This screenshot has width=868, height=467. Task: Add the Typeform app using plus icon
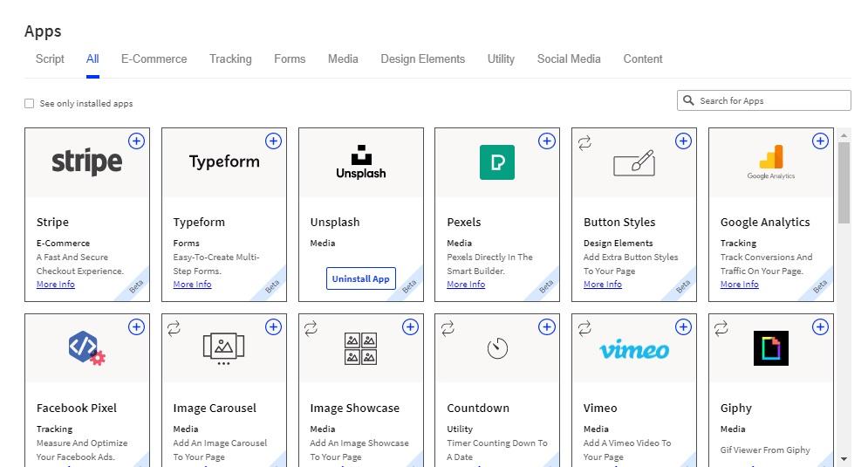[273, 141]
